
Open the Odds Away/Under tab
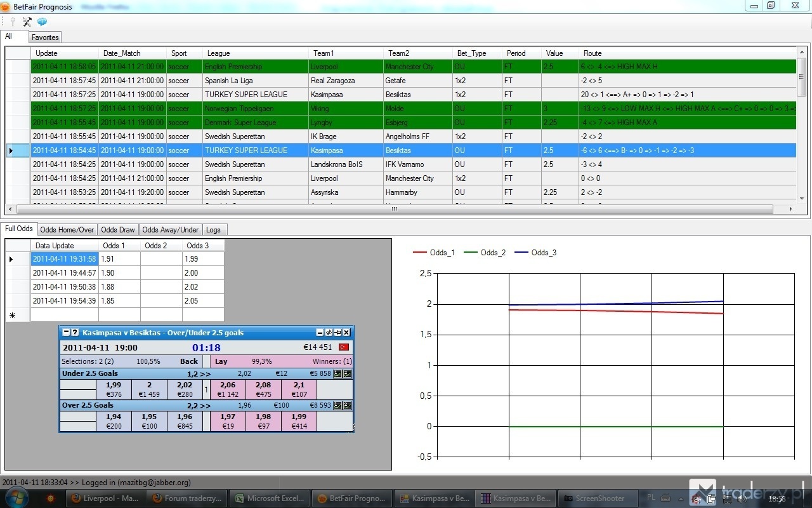(170, 230)
